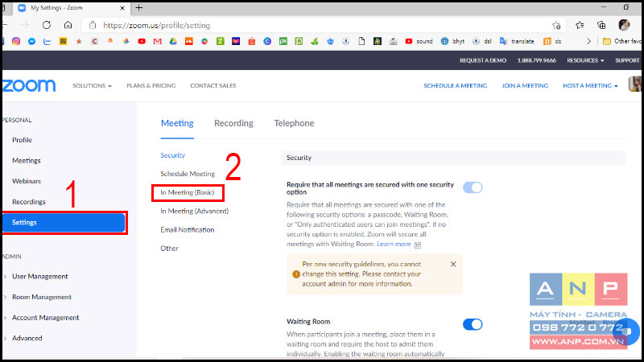The height and width of the screenshot is (362, 644).
Task: Open Zoom account avatar
Action: (x=634, y=84)
